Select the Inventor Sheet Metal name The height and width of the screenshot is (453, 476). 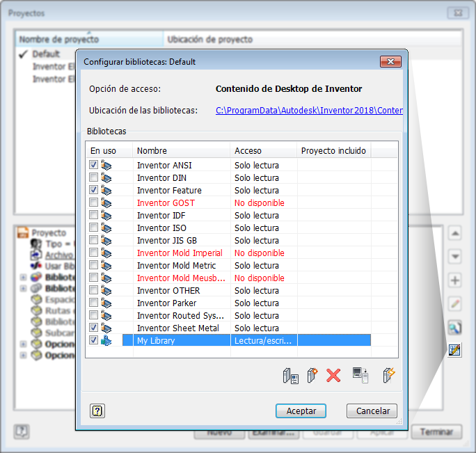pos(178,328)
